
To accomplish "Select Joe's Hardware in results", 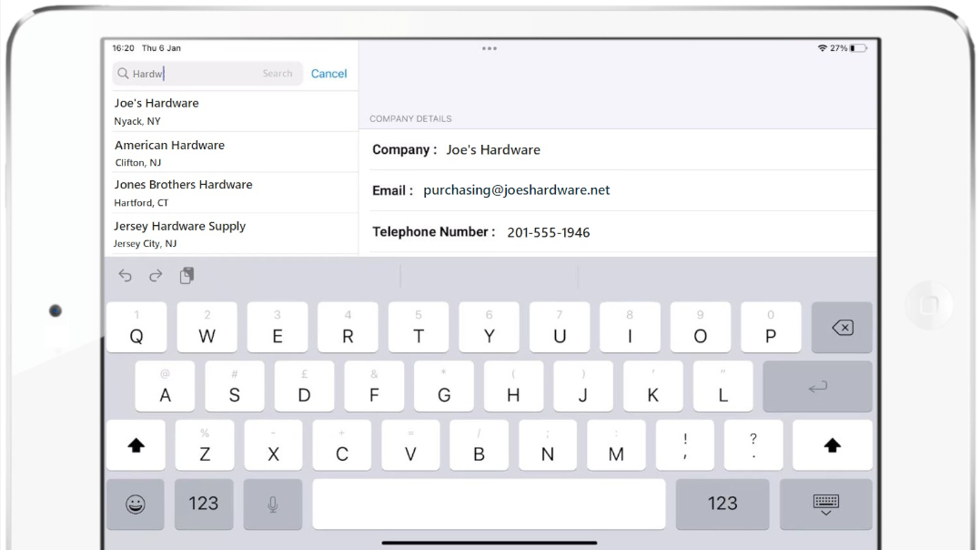I will tap(231, 111).
